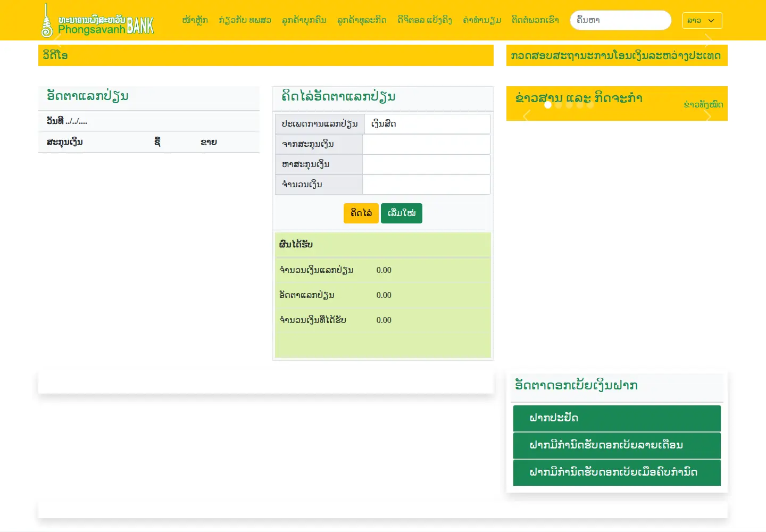Open the ລາວ language dropdown
Screen dimensions: 766x532
coord(702,20)
